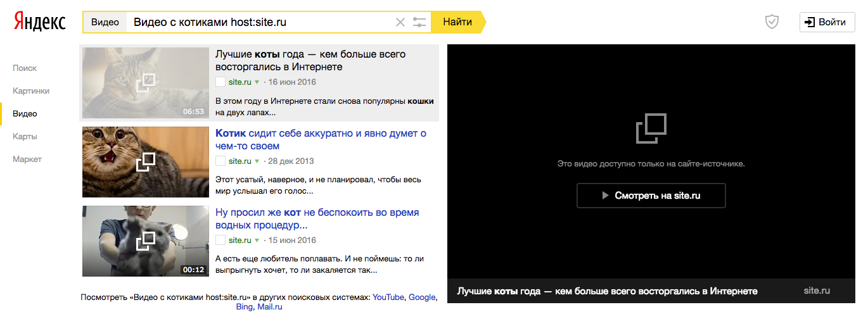Open Карты section in the sidebar
868x319 pixels.
coord(25,136)
